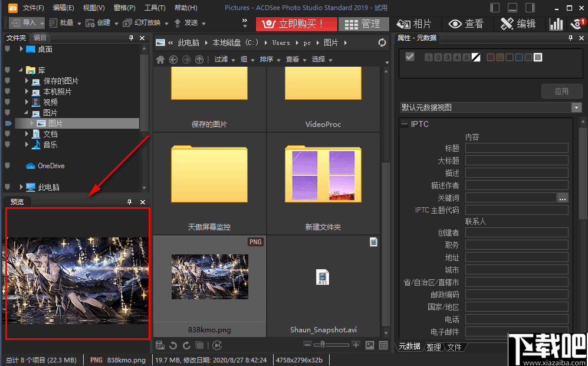
Task: Assign rating 3 in metadata panel
Action: [x=448, y=58]
